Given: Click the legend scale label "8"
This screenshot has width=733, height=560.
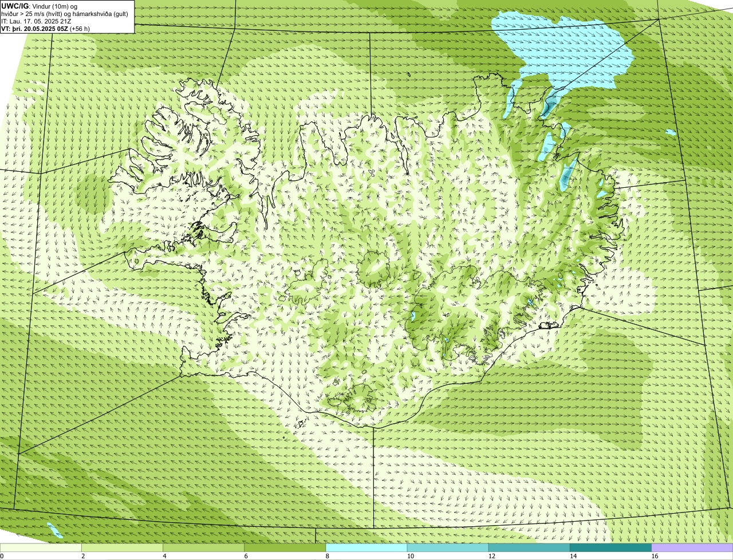Looking at the screenshot, I should pos(328,556).
